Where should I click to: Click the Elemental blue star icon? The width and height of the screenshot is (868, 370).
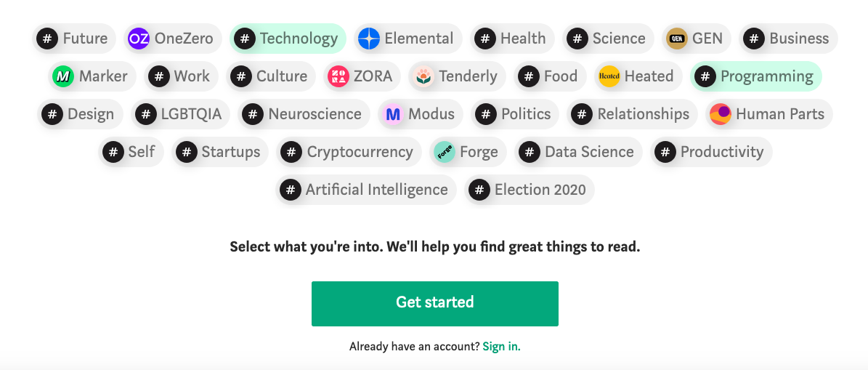[x=369, y=39]
